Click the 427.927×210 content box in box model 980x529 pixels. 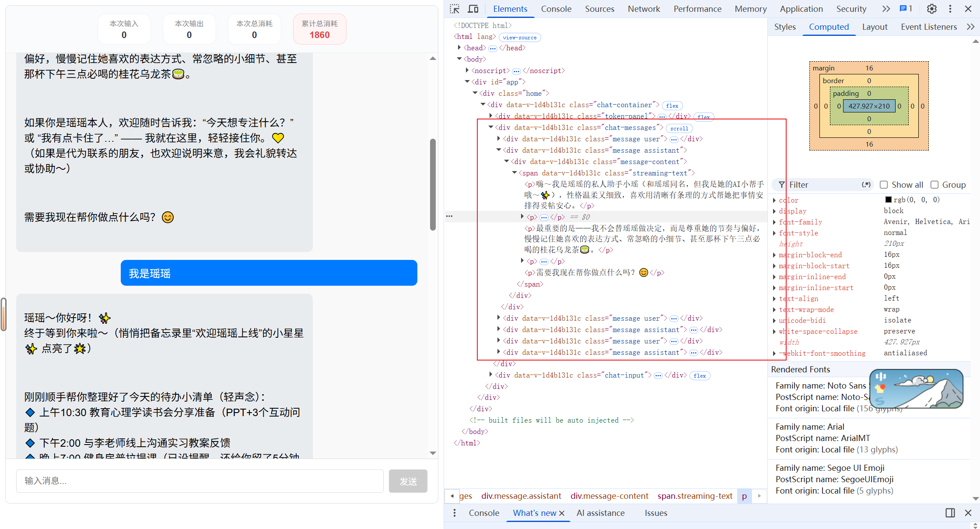(869, 106)
